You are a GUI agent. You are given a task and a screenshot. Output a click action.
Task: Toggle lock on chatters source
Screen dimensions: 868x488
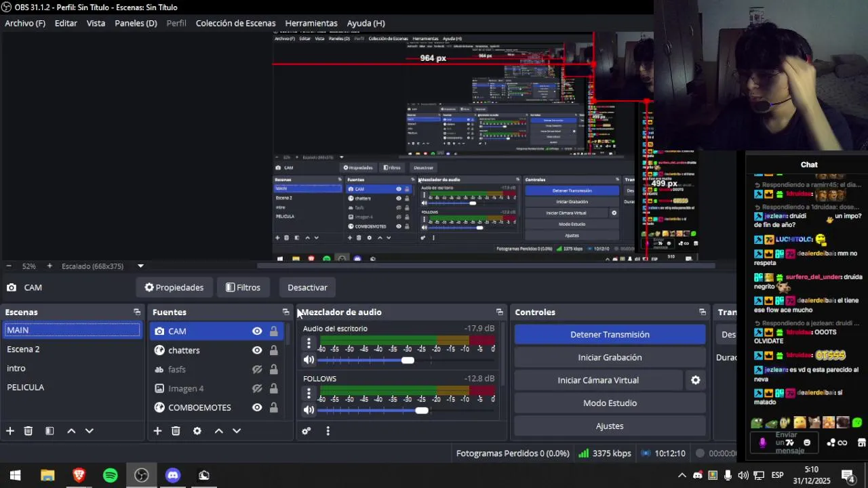point(273,350)
